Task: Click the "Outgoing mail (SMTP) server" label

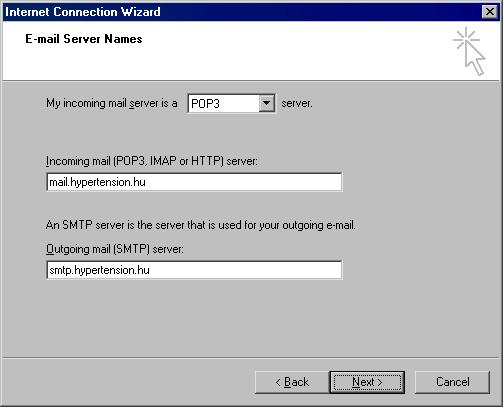Action: 115,249
